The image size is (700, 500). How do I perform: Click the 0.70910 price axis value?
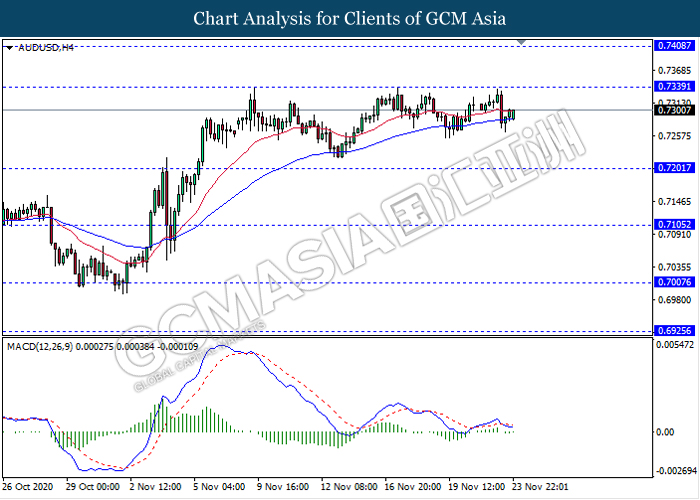point(675,234)
